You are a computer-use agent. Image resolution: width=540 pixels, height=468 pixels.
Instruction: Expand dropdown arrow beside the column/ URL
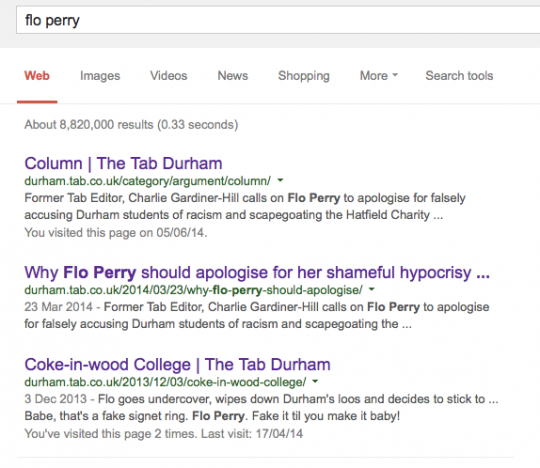(280, 180)
